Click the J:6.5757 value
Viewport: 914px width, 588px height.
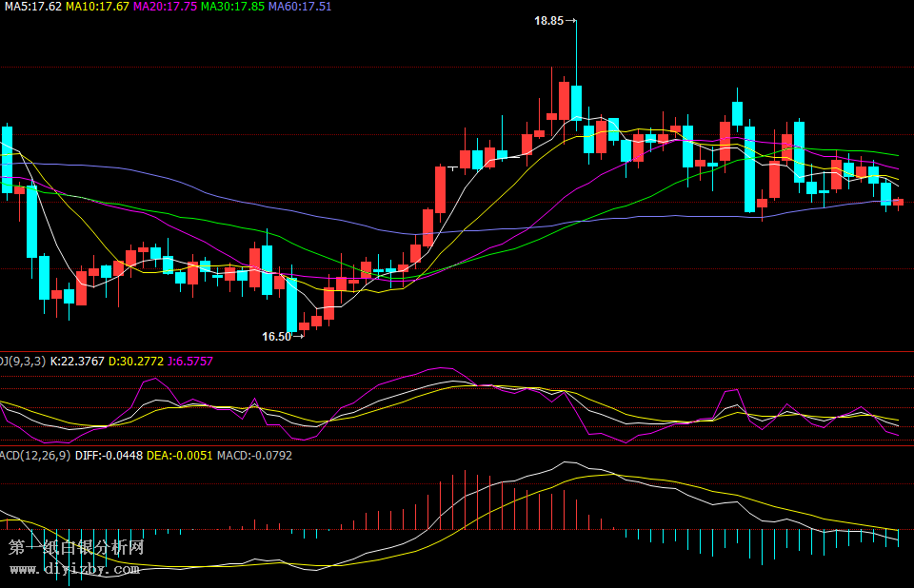[190, 362]
